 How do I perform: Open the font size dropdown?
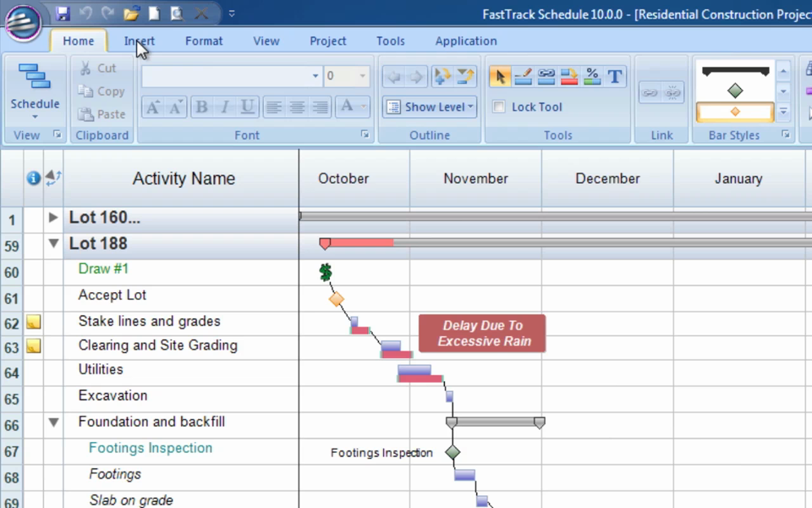(x=362, y=76)
